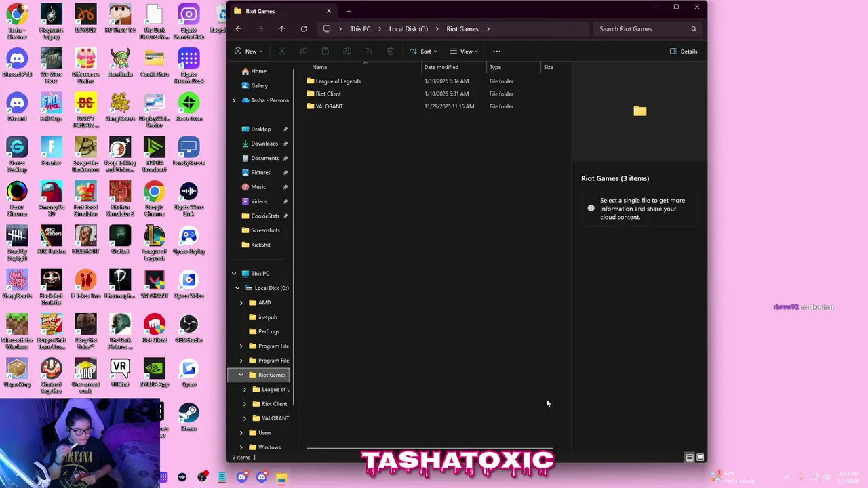Expand the AMD folder node
Image resolution: width=868 pixels, height=488 pixels.
coord(241,303)
